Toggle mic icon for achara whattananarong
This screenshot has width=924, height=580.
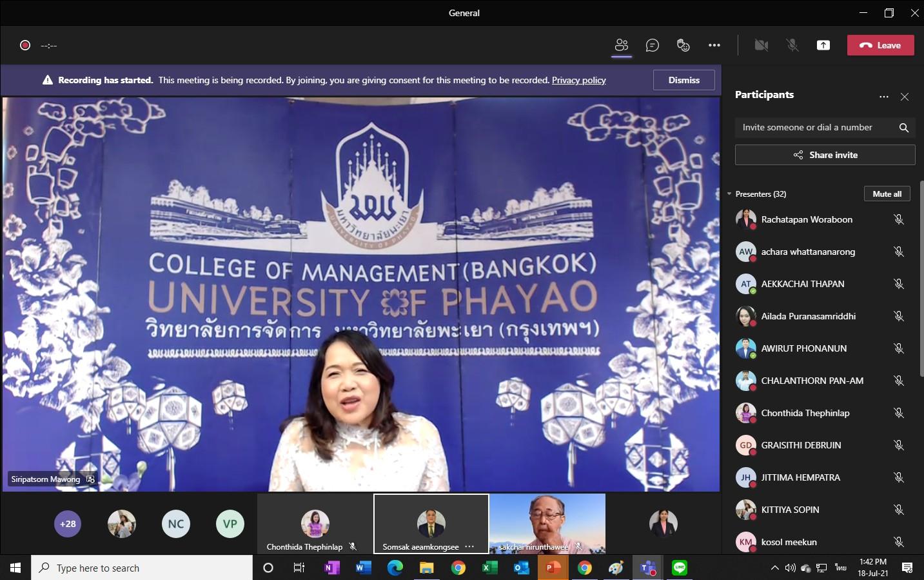pos(899,252)
